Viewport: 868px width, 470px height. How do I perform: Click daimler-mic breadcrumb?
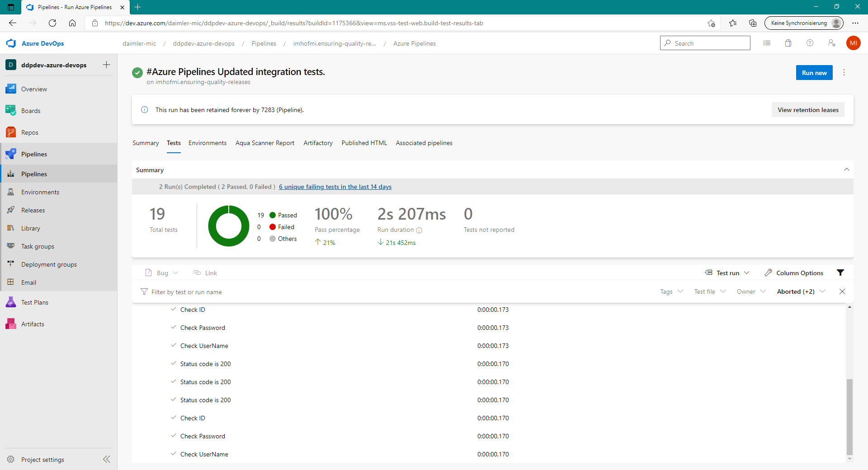[139, 43]
